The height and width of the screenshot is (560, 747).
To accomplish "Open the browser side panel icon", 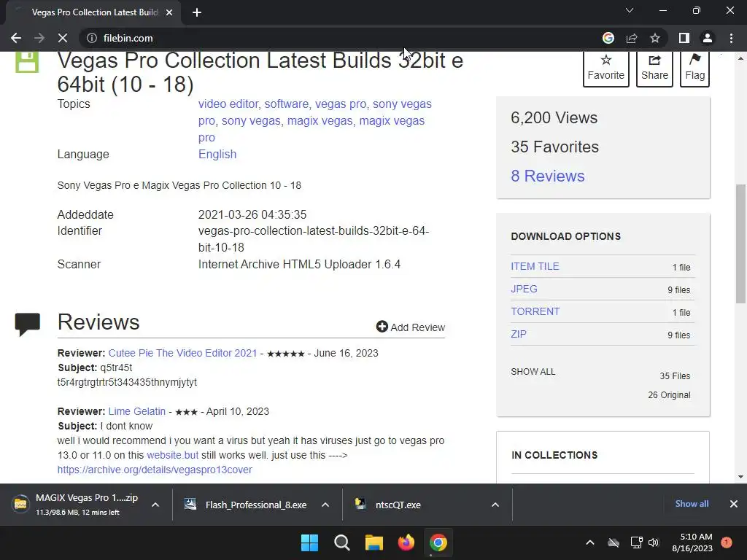I will coord(684,38).
